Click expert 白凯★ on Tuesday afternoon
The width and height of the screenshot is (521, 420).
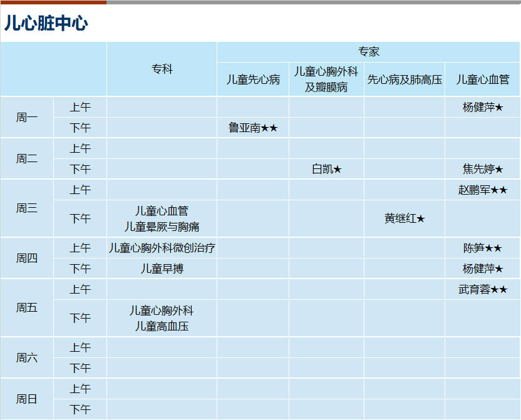coord(326,170)
